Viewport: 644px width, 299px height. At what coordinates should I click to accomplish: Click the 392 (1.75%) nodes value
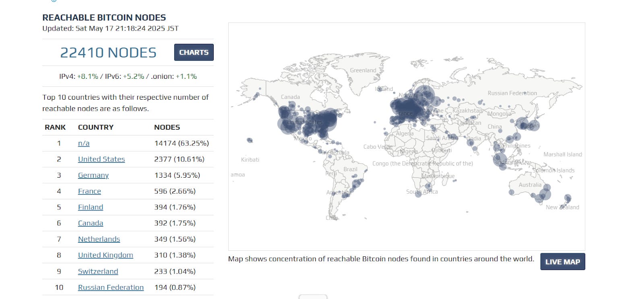coord(175,223)
